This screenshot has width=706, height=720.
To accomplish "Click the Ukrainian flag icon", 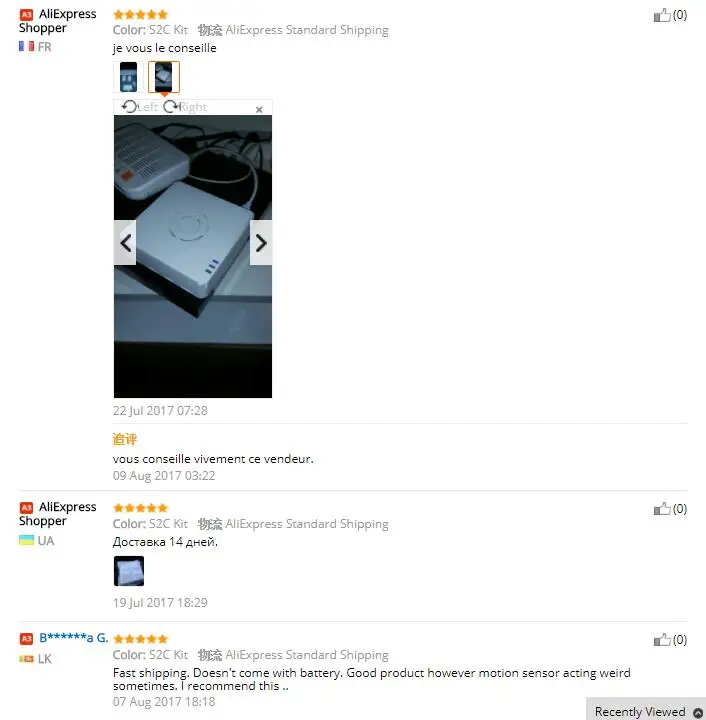I will (x=26, y=540).
